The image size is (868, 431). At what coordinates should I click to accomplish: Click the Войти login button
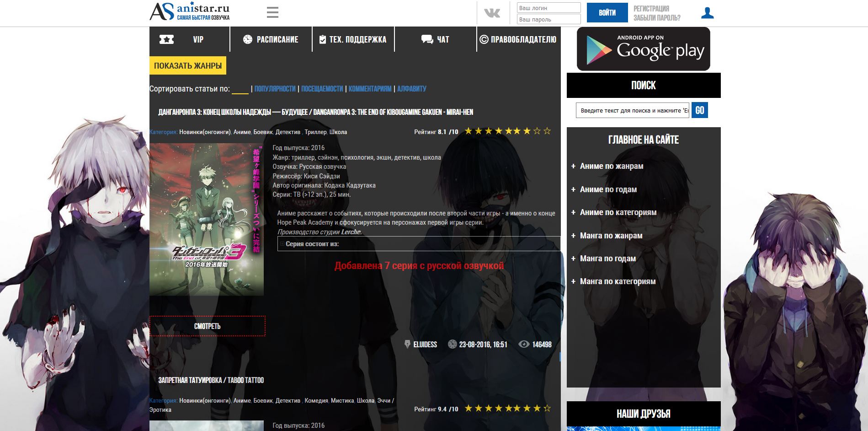pos(607,13)
